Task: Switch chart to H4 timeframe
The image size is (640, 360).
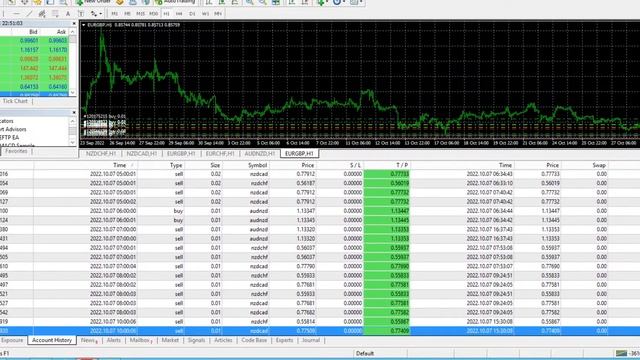Action: click(x=179, y=14)
